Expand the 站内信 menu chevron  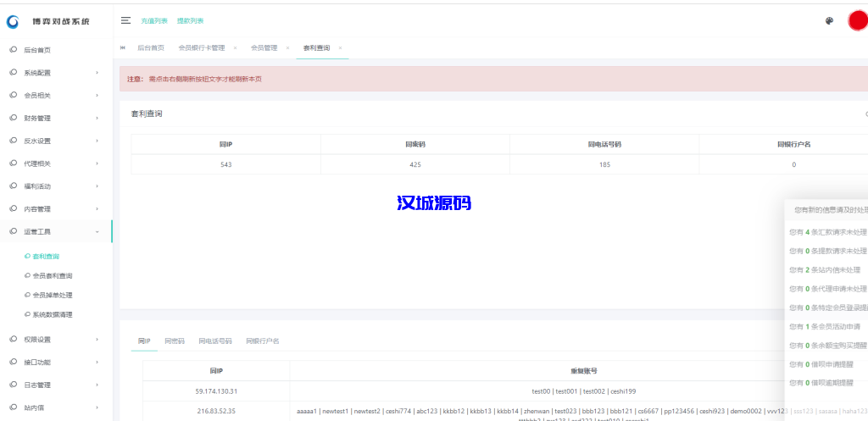[97, 407]
